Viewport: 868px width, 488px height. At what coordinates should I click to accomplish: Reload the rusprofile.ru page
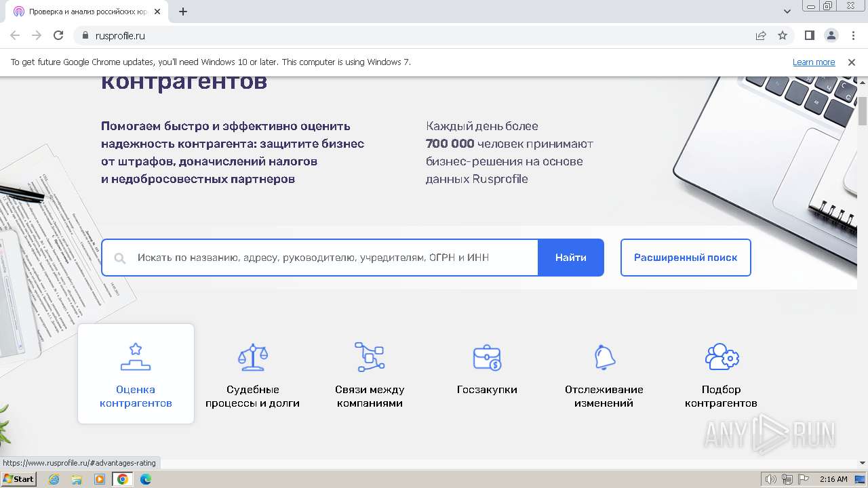tap(58, 36)
